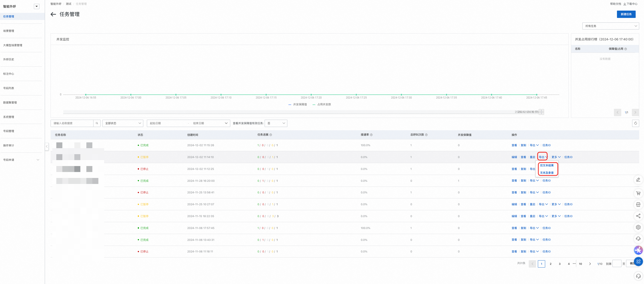Open 下载中心 link

coord(630,4)
